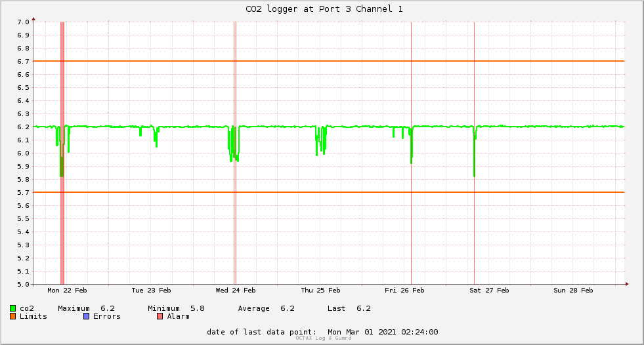Click the 'co2' legend label
Screen dimensions: 644x345
(x=27, y=308)
